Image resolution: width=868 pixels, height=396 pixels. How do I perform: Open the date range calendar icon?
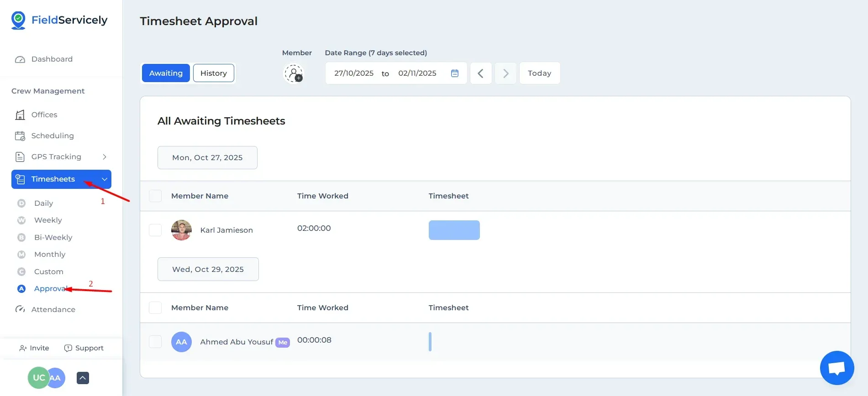[x=454, y=73]
